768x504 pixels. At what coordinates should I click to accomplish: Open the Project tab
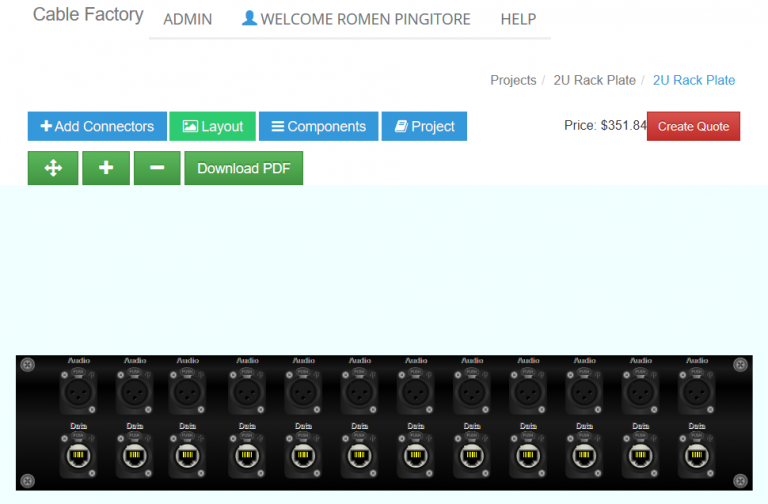pos(424,126)
